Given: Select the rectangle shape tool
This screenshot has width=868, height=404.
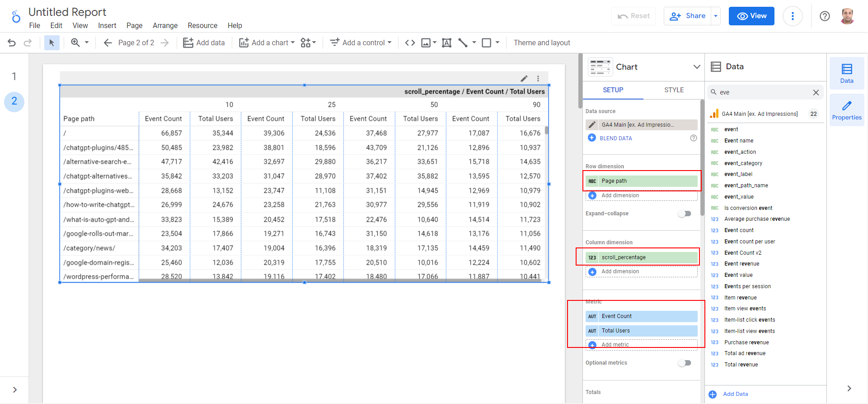Looking at the screenshot, I should tap(487, 43).
